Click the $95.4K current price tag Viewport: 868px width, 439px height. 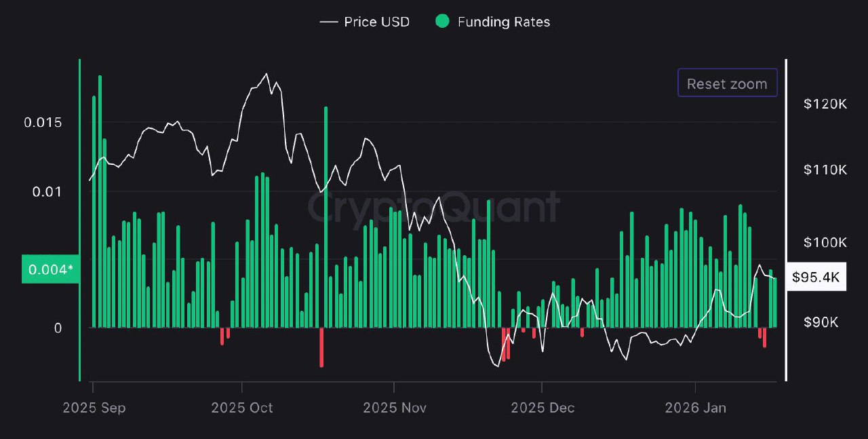[816, 277]
